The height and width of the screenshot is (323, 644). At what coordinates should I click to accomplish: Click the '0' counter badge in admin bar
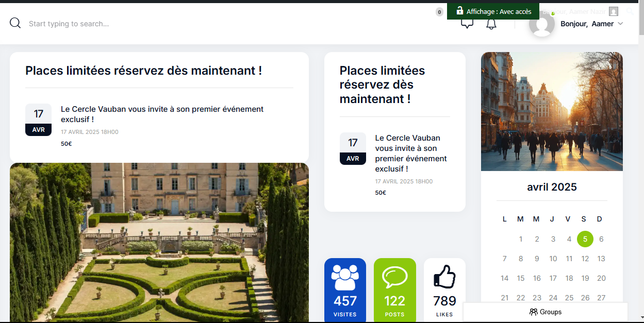tap(439, 12)
